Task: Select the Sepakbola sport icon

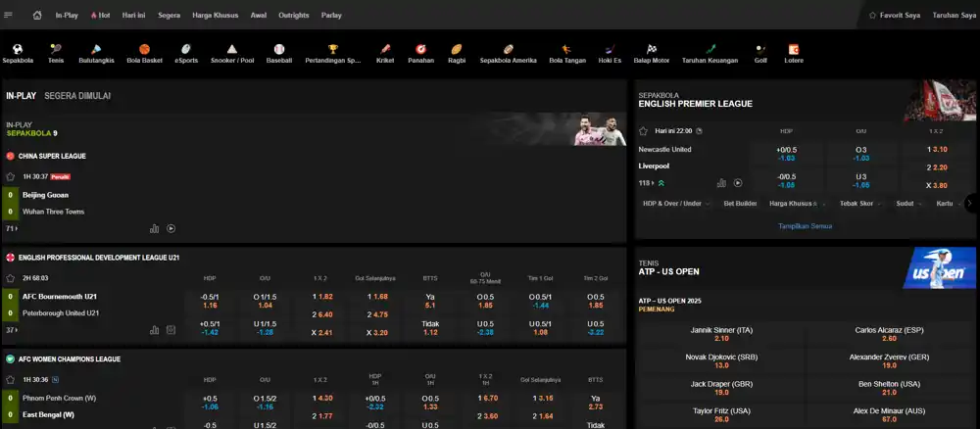Action: tap(18, 49)
